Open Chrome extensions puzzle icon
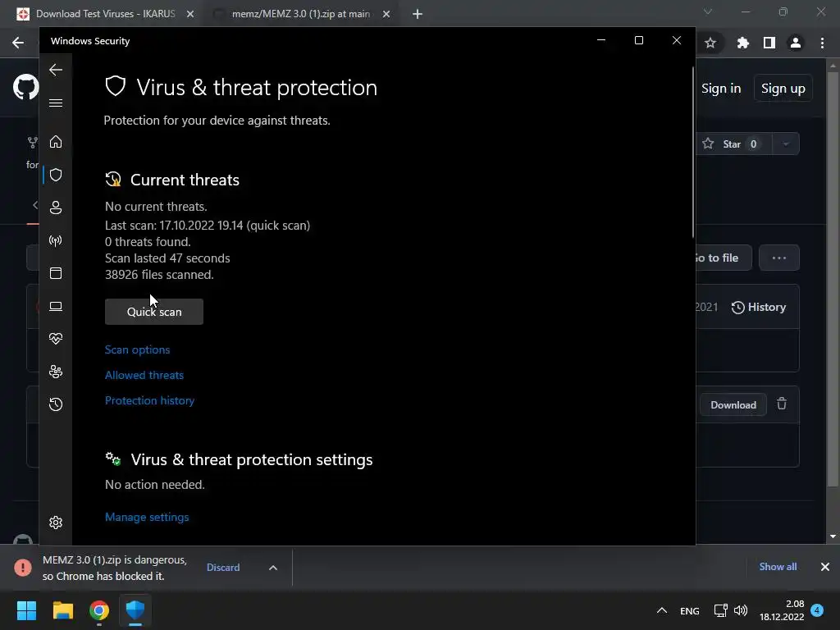 [x=742, y=43]
